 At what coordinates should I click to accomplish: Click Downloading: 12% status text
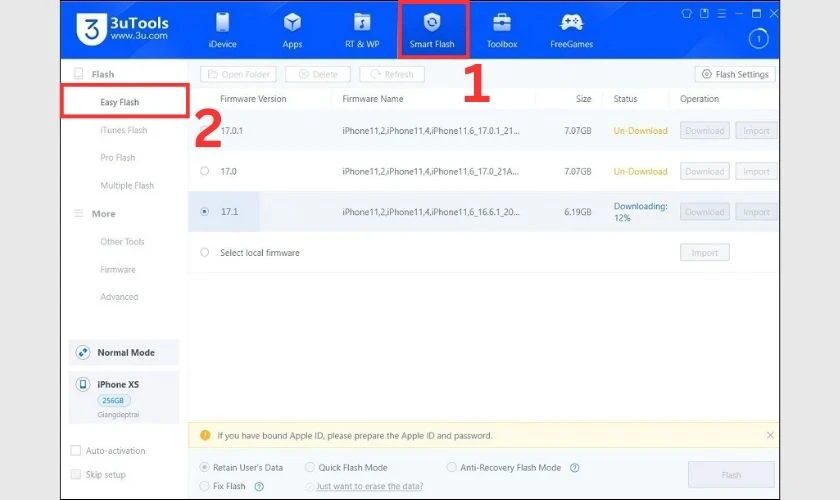tap(640, 212)
